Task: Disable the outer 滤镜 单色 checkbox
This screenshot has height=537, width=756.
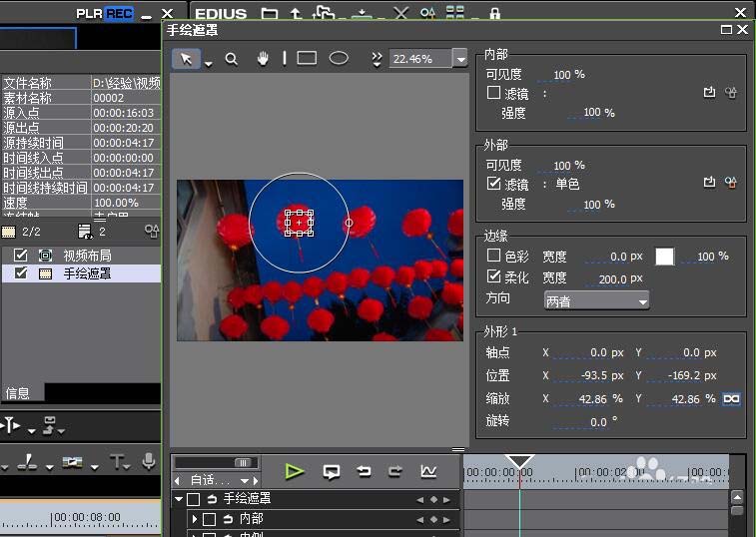Action: (x=493, y=184)
